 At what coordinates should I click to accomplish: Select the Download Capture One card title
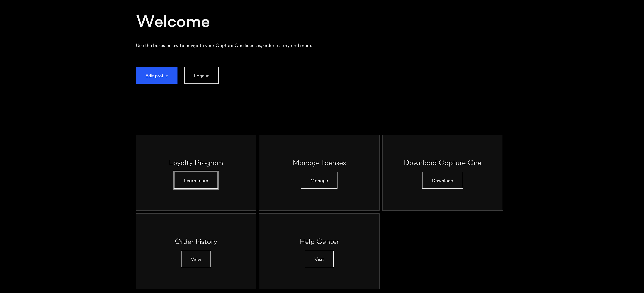coord(442,163)
